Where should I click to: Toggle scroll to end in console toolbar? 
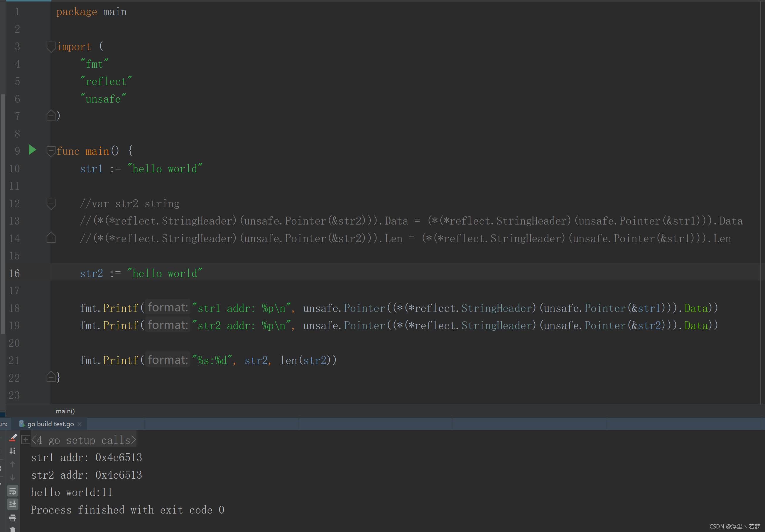(13, 504)
